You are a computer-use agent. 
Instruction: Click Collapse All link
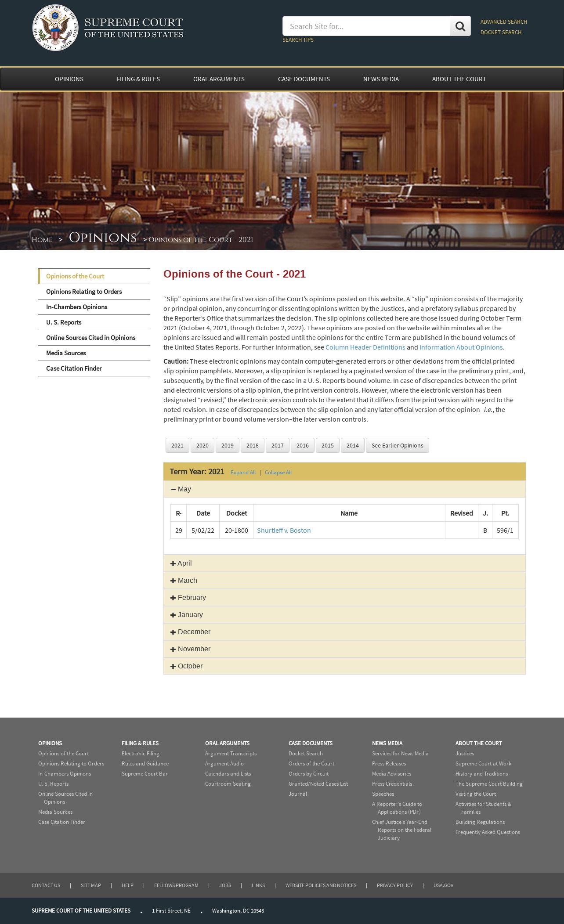(278, 473)
